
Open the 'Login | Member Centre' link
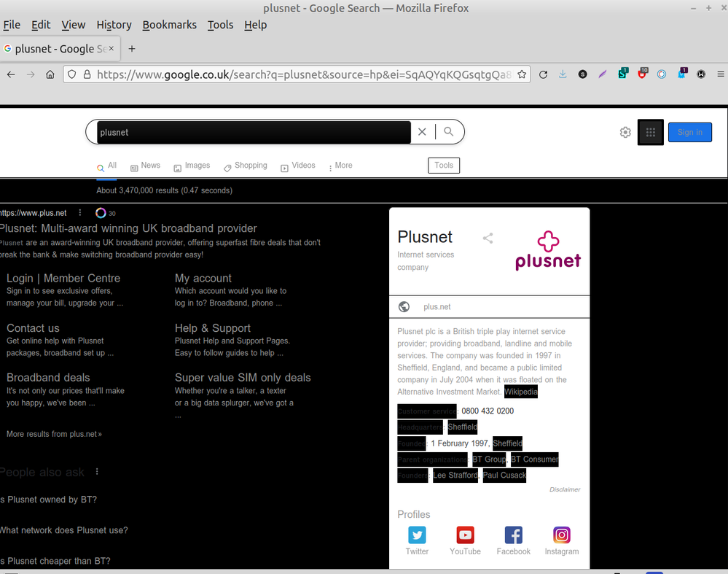tap(63, 278)
